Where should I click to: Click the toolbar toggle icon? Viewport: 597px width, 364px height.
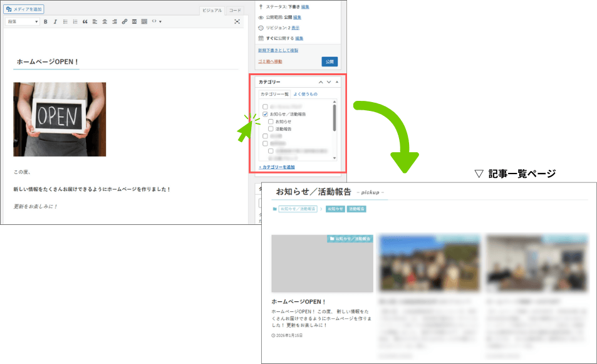(x=144, y=21)
